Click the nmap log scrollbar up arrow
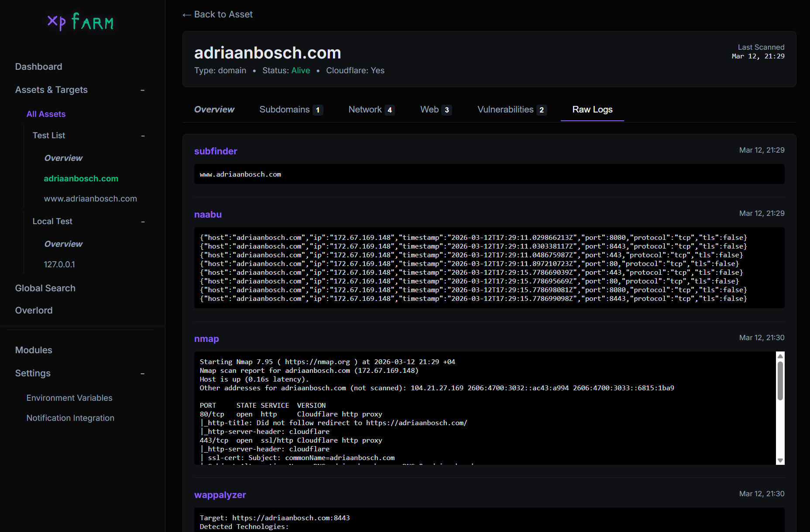810x532 pixels. 780,356
